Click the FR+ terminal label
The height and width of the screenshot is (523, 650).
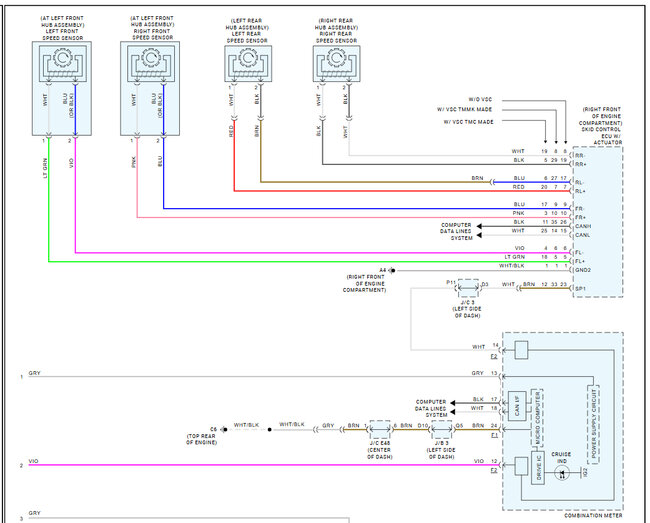(x=580, y=218)
